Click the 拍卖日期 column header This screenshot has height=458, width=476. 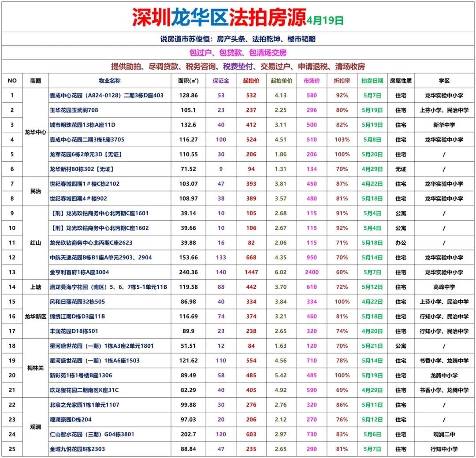click(372, 81)
